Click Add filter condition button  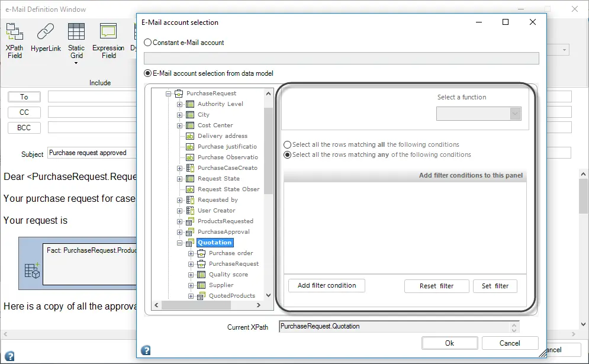(x=327, y=285)
